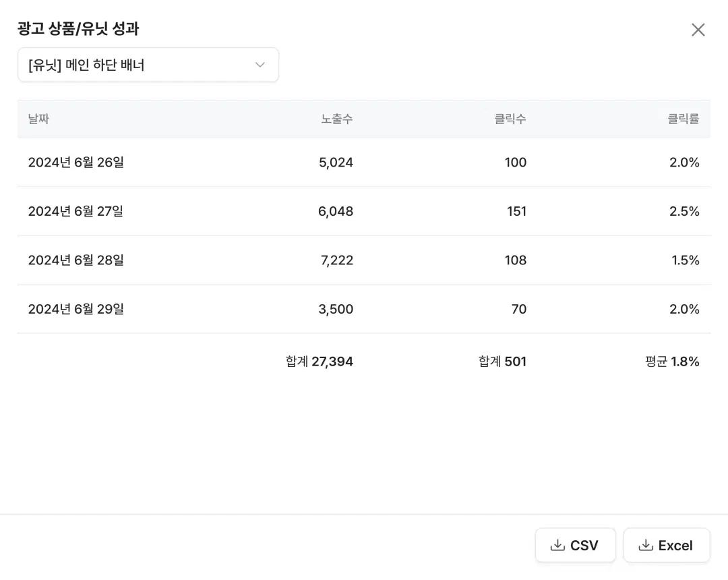Sort by the 날짜 column header
The image size is (728, 580).
(x=38, y=119)
